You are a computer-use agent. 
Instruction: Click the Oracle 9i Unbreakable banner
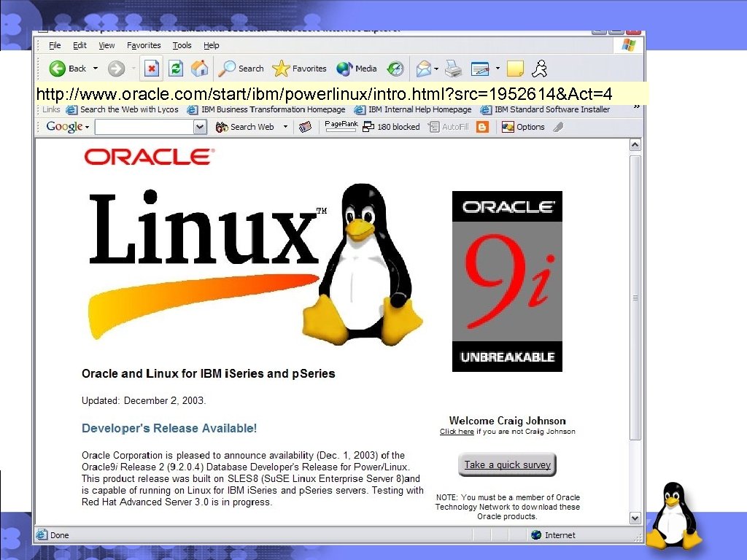pos(507,281)
